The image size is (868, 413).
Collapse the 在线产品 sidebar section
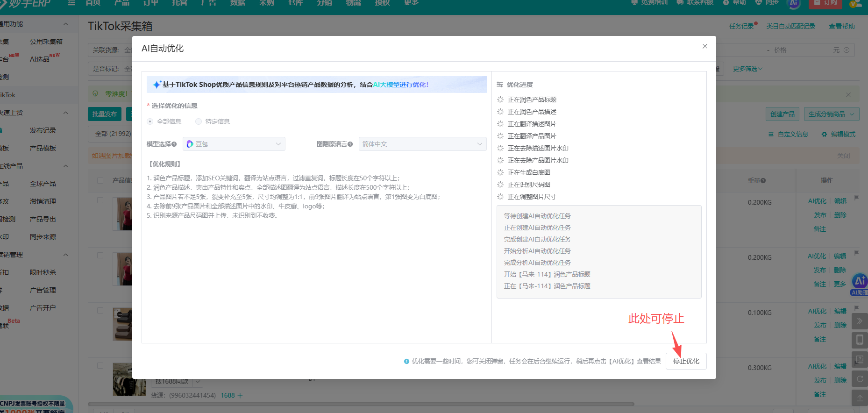point(65,166)
